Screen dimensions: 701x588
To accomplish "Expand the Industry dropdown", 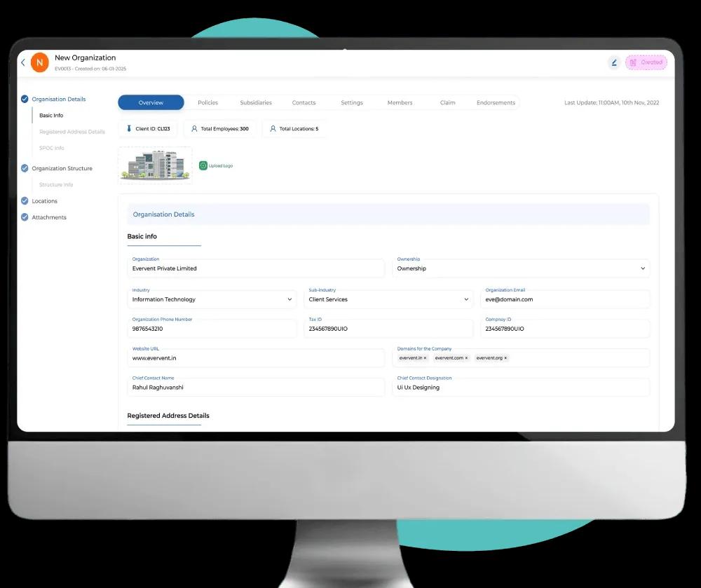I will tap(290, 299).
